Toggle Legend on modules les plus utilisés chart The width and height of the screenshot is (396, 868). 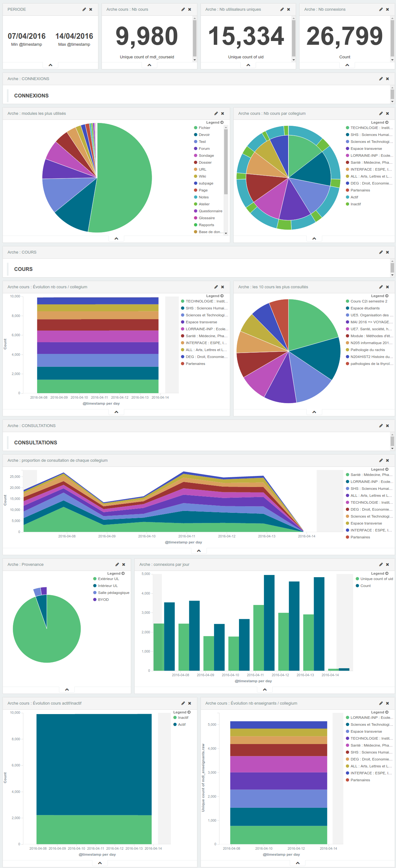(x=214, y=123)
